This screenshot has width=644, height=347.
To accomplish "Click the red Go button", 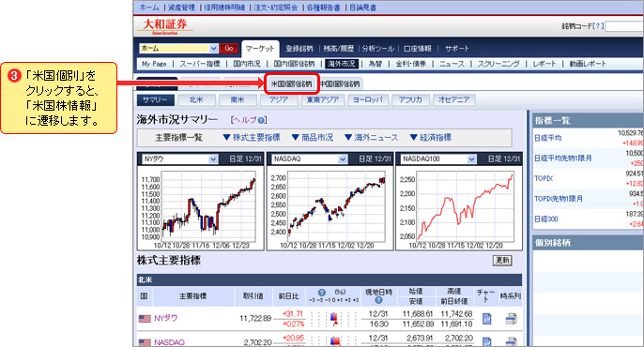I will pyautogui.click(x=229, y=49).
